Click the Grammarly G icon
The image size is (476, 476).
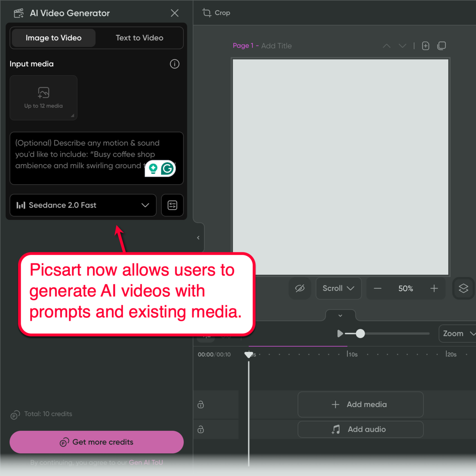[167, 169]
